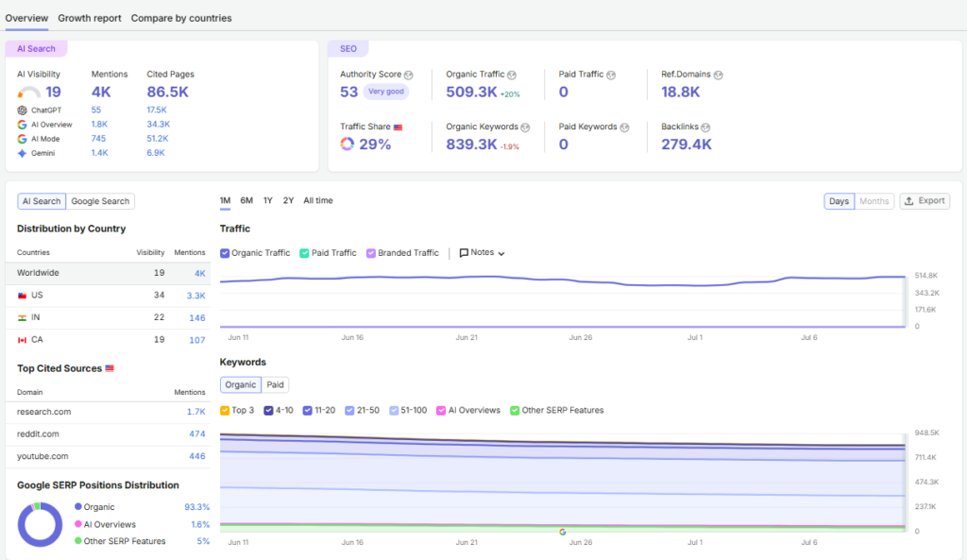Image resolution: width=967 pixels, height=560 pixels.
Task: Click the ChatGPT logo icon
Action: pos(23,110)
